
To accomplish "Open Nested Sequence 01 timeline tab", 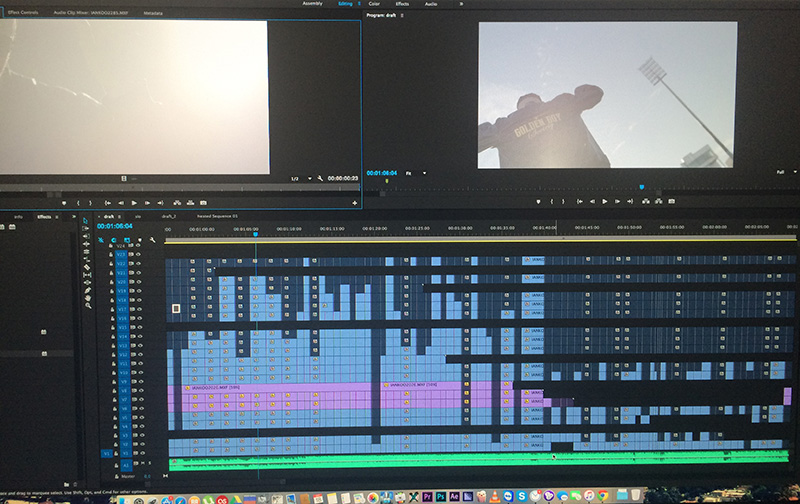I will tap(217, 216).
